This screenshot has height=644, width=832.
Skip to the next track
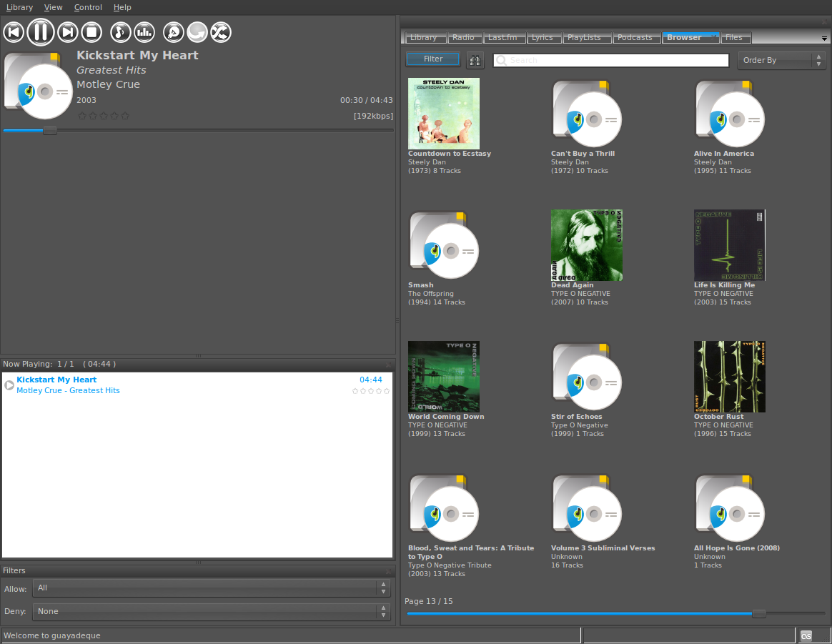(x=67, y=31)
